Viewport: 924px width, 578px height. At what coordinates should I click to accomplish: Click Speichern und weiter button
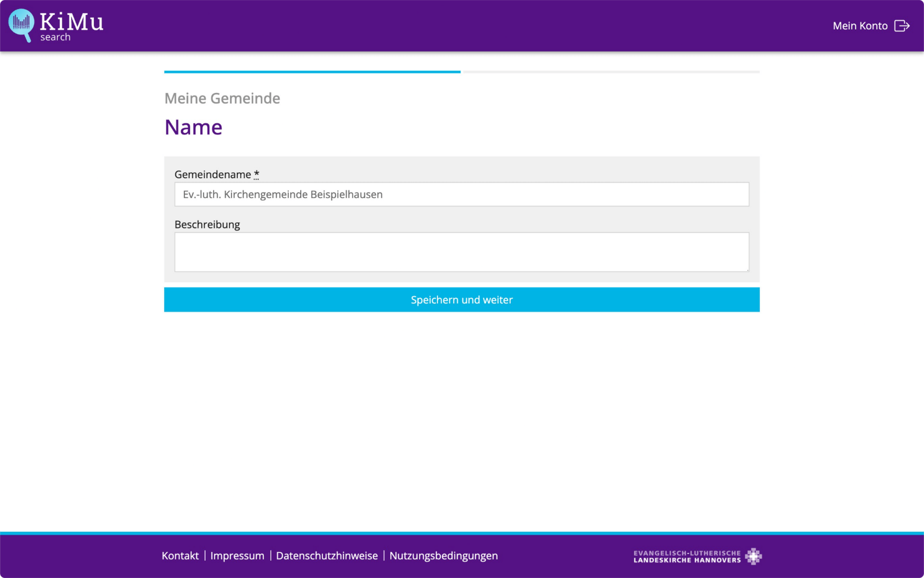point(462,300)
